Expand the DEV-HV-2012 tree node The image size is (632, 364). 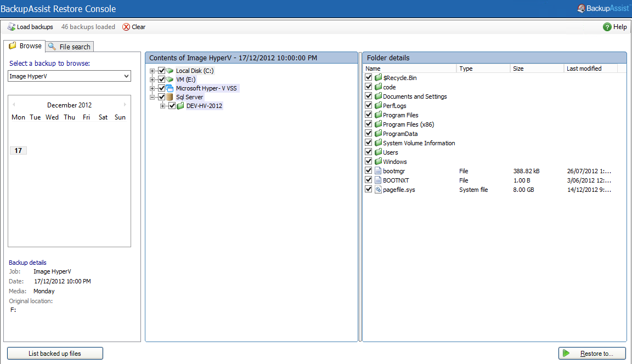pyautogui.click(x=163, y=106)
